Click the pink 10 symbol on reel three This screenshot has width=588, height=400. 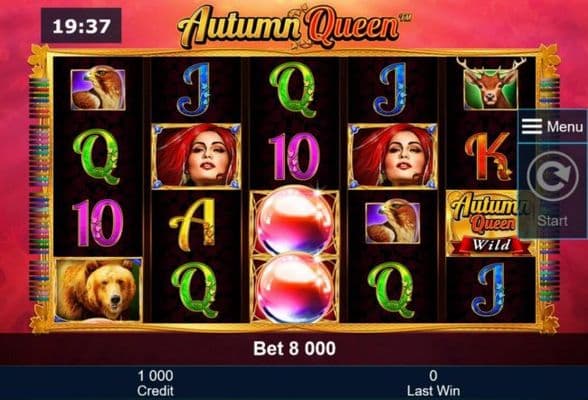coord(294,156)
